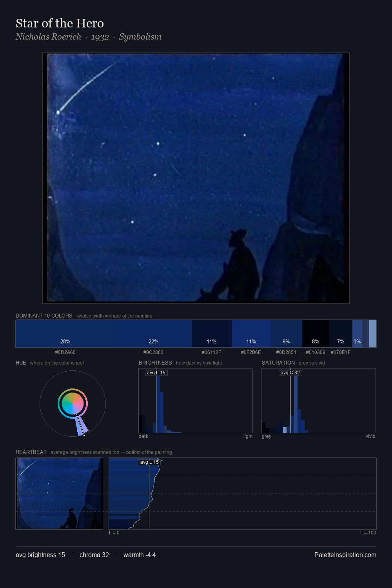Click the SATURATION section heading
The height and width of the screenshot is (588, 392).
pyautogui.click(x=278, y=363)
